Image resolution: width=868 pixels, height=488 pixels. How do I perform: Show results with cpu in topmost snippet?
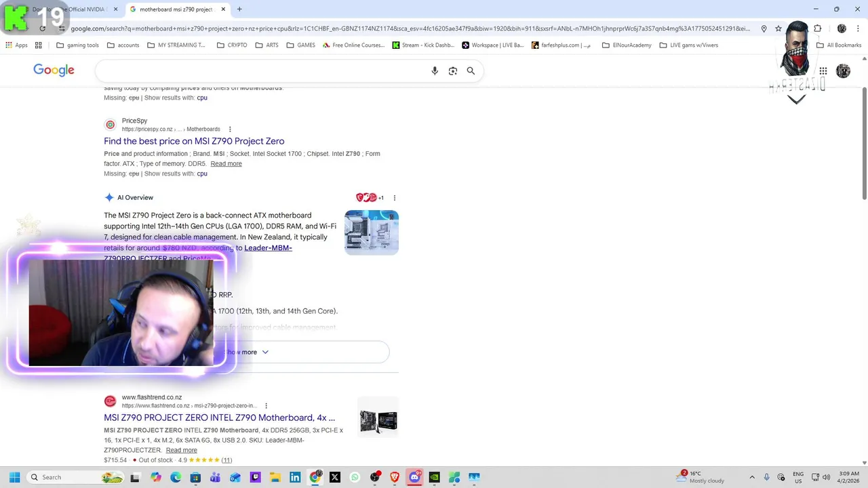pyautogui.click(x=202, y=98)
